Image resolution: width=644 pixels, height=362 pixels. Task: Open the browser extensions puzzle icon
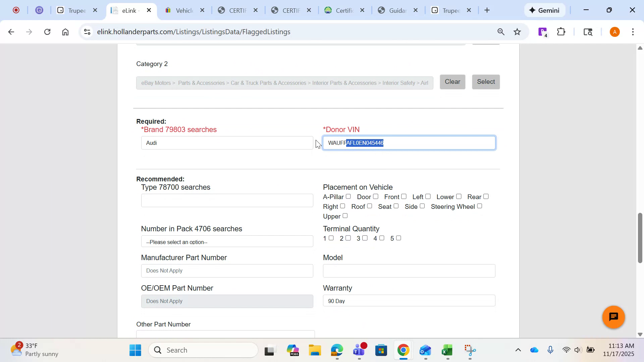click(x=561, y=32)
